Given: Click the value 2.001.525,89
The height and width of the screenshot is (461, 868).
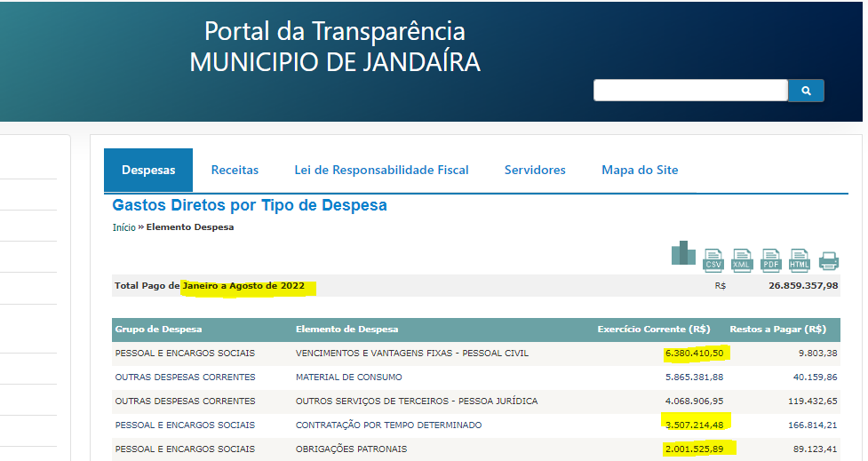Looking at the screenshot, I should (x=694, y=449).
